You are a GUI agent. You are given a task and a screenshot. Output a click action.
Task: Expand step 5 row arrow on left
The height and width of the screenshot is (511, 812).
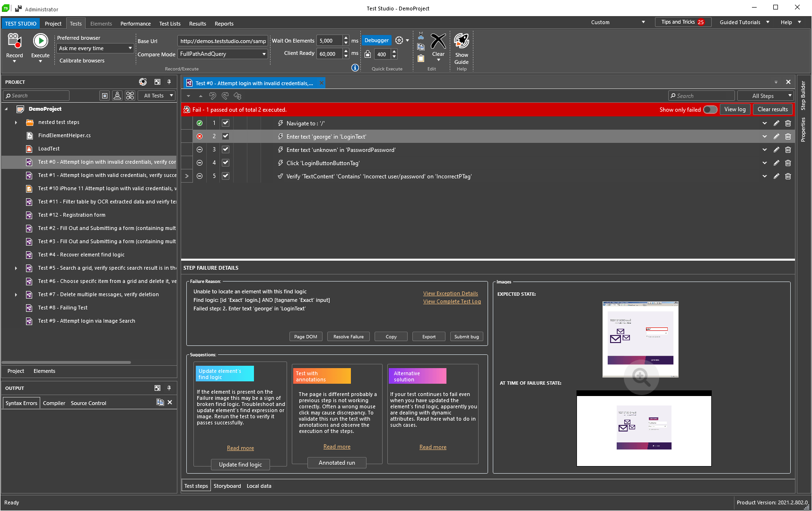point(187,176)
